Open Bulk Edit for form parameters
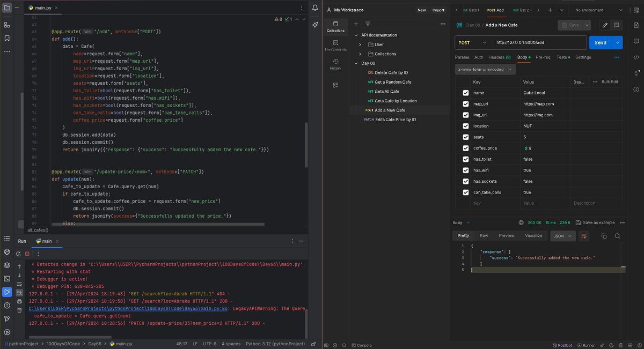The image size is (644, 349). point(610,82)
